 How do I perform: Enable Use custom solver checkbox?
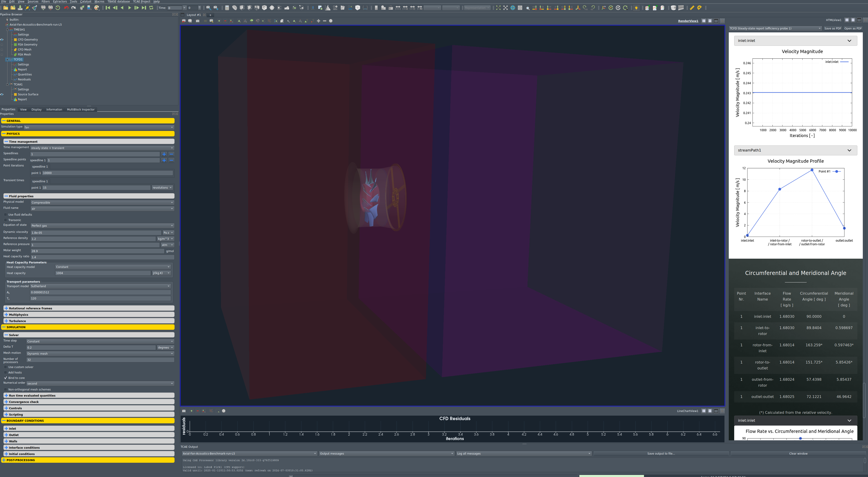click(5, 367)
